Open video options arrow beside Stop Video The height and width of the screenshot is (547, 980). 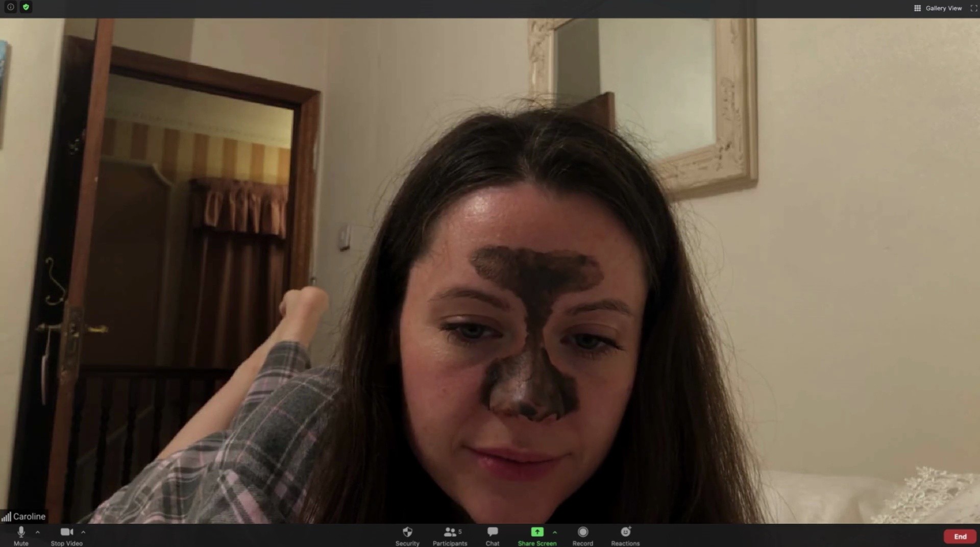83,532
